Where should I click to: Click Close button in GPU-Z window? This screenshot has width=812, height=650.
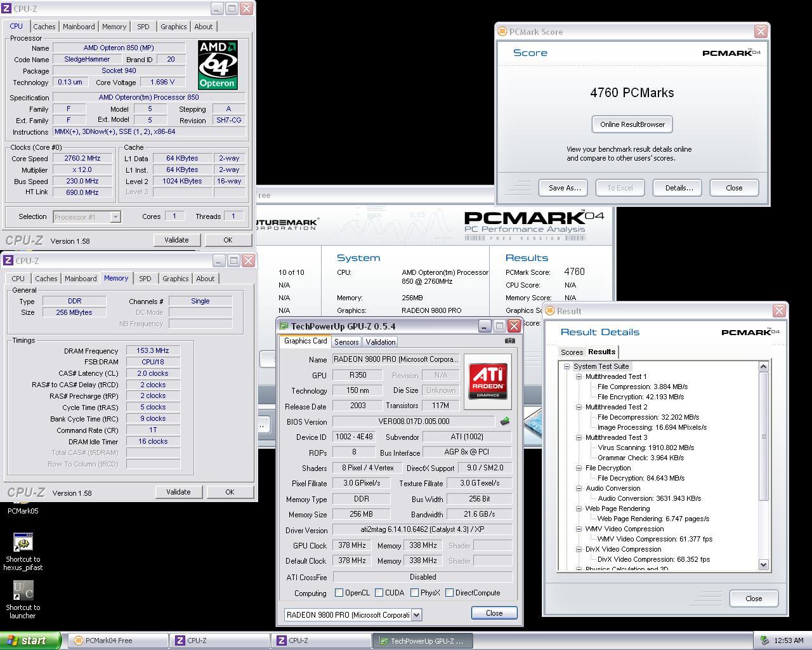(494, 613)
